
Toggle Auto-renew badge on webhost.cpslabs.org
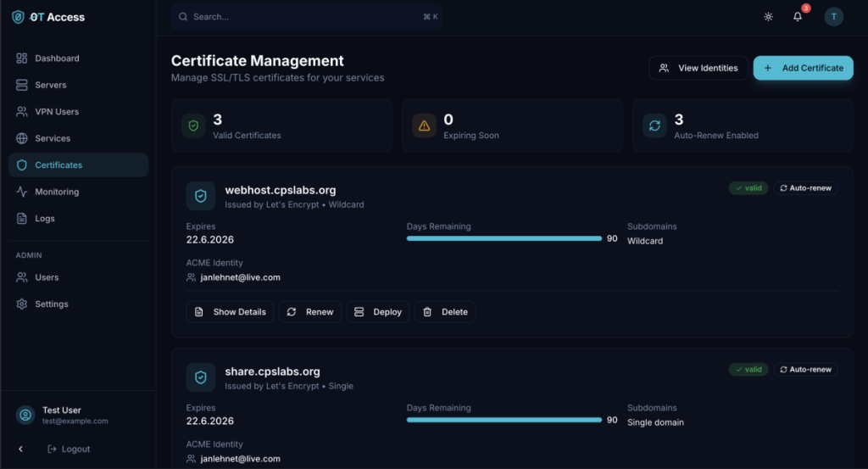[805, 188]
